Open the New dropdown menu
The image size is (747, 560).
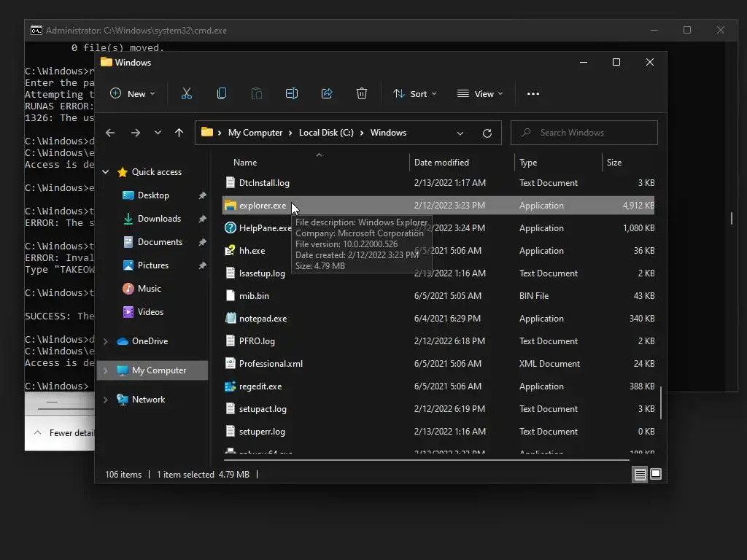[x=133, y=94]
